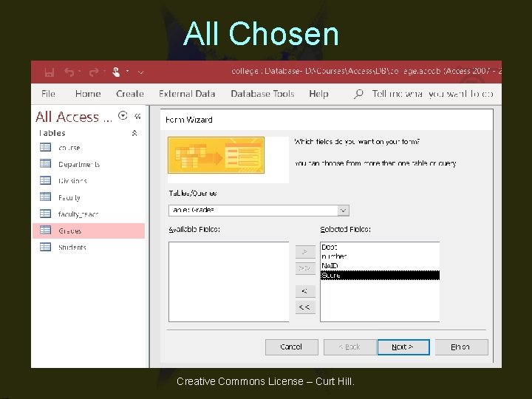Select the faculty_teach table in navigation pane
Image resolution: width=532 pixels, height=399 pixels.
[x=89, y=214]
